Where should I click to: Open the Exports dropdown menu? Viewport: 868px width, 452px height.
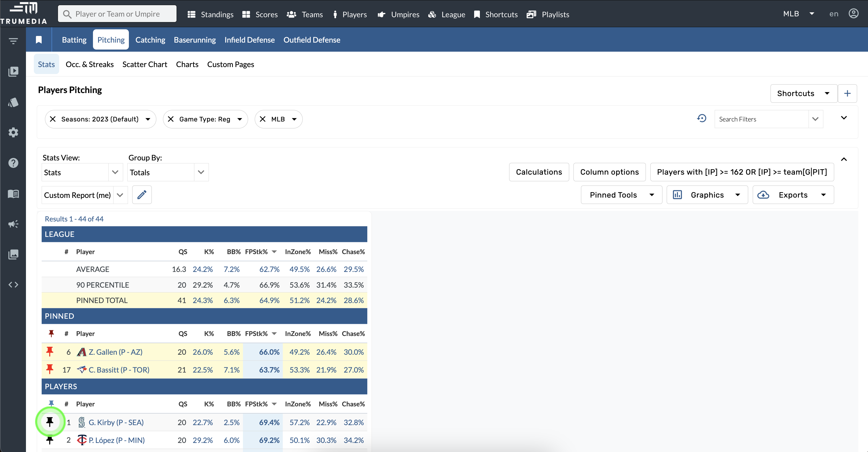click(x=793, y=195)
